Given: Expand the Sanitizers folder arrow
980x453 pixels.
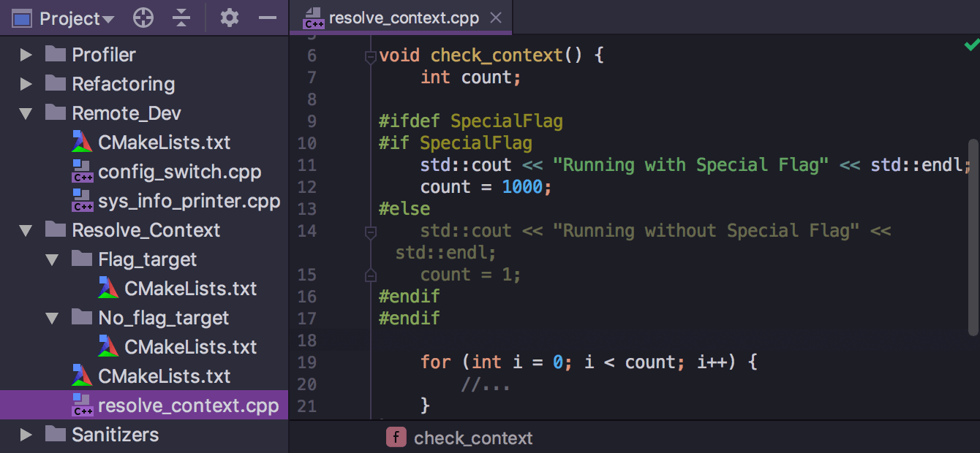Looking at the screenshot, I should click(26, 435).
